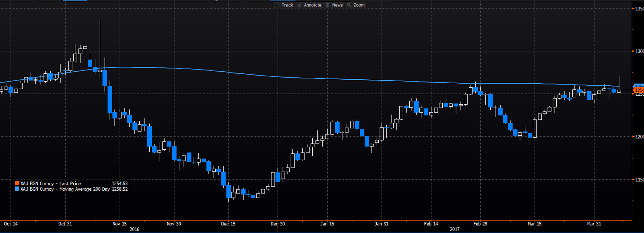644x233 pixels.
Task: Click the 'Oct 31' date axis label
Action: pyautogui.click(x=65, y=224)
